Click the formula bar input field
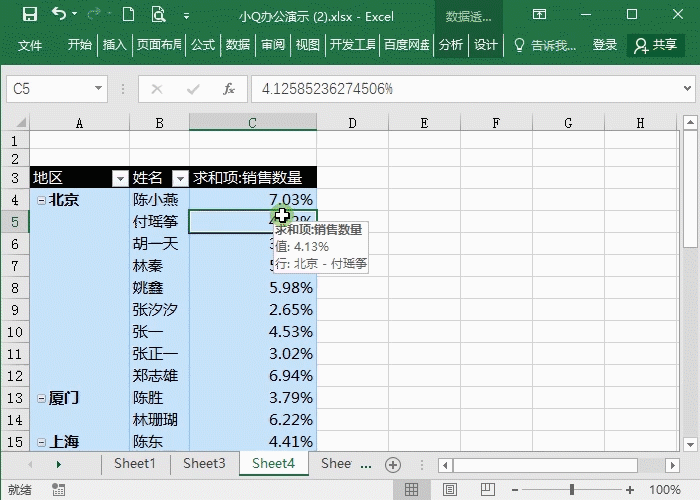This screenshot has height=500, width=700. (x=460, y=89)
